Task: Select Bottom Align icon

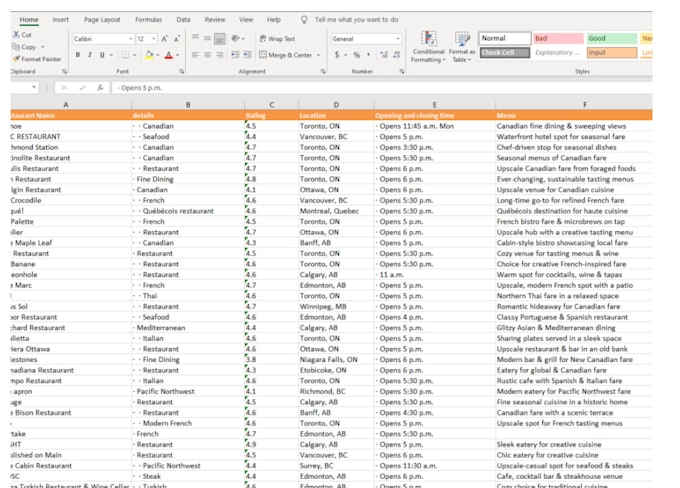Action: tap(220, 39)
